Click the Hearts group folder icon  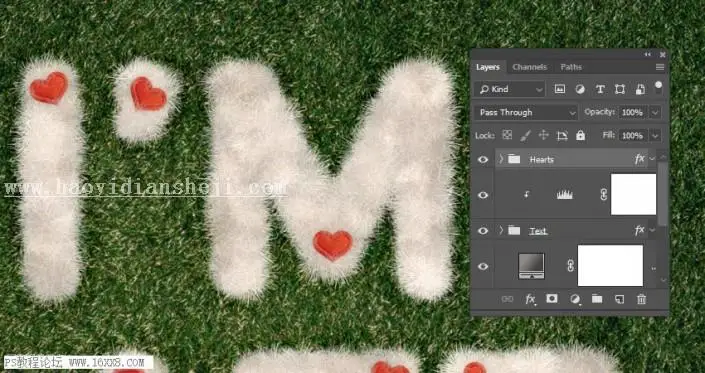pos(514,159)
